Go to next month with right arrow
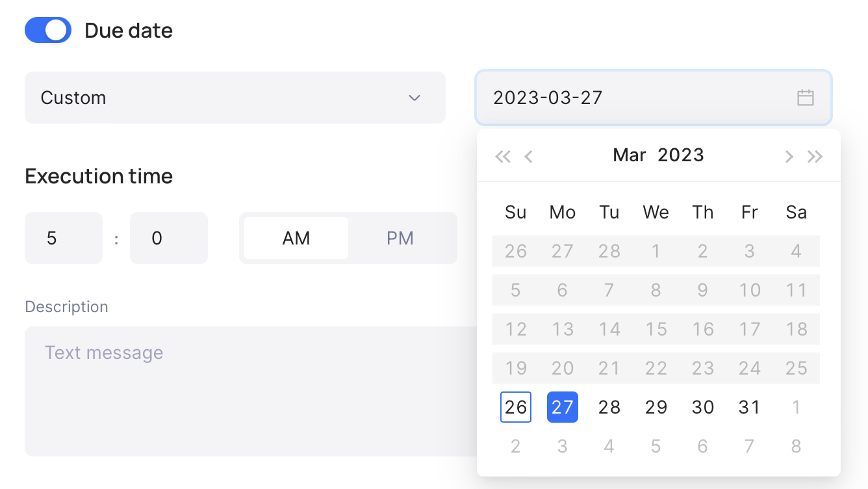 pyautogui.click(x=789, y=156)
